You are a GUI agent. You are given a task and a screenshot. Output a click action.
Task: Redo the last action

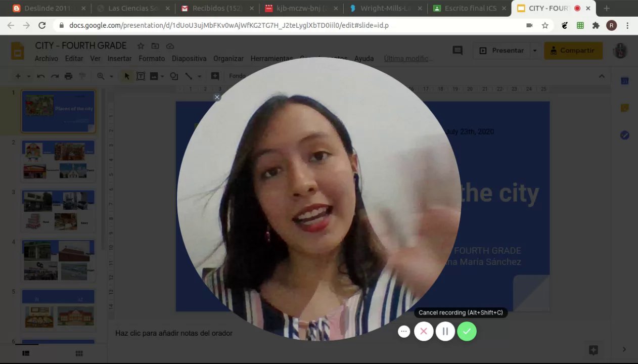[x=55, y=76]
